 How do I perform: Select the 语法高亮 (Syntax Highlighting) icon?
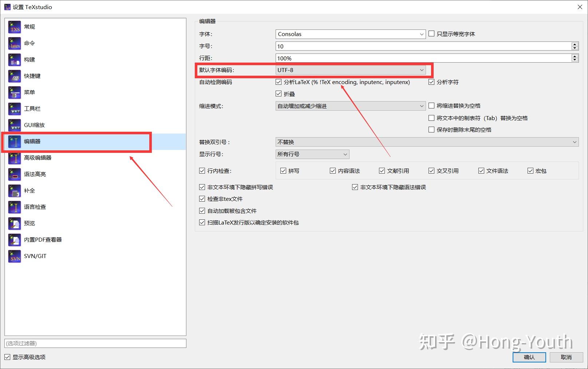(x=36, y=174)
